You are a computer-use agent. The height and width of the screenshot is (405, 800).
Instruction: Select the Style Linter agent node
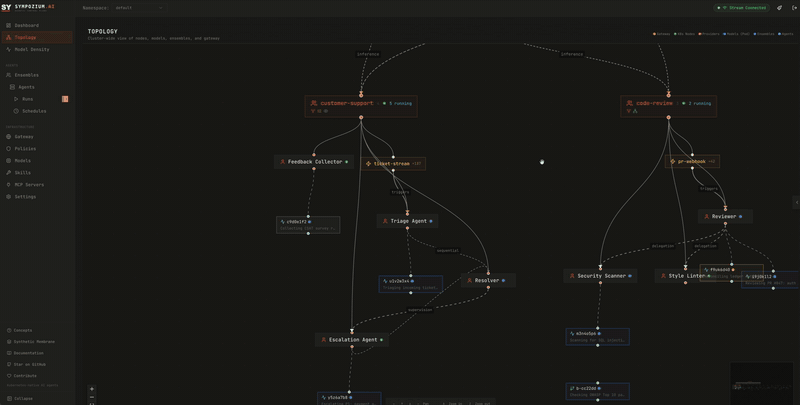685,276
